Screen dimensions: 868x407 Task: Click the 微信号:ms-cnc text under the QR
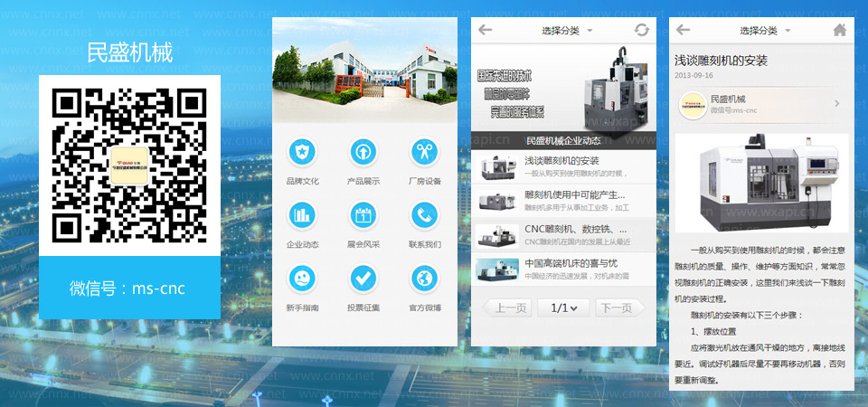(x=127, y=289)
